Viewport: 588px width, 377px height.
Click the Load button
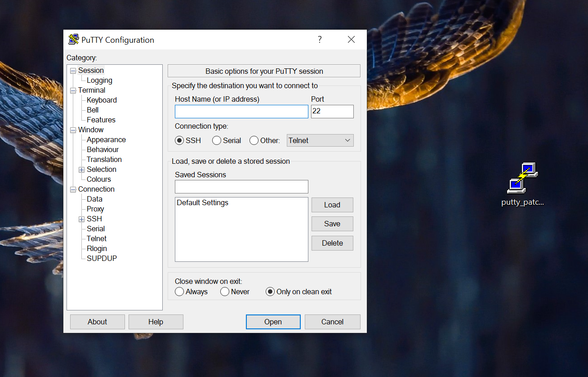(x=332, y=205)
